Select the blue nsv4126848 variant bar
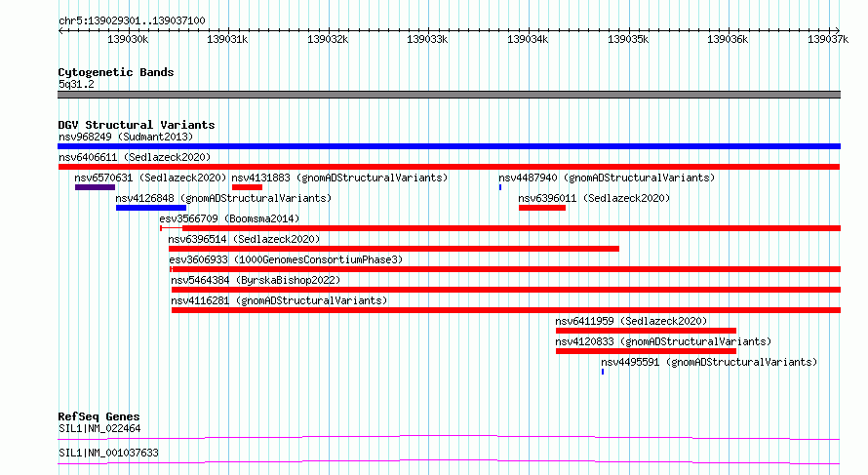Image resolution: width=868 pixels, height=475 pixels. 150,208
